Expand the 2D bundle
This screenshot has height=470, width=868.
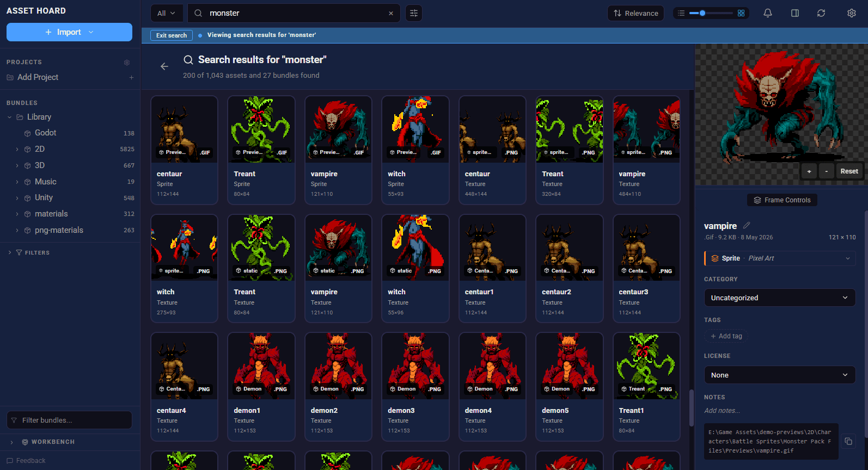[17, 149]
